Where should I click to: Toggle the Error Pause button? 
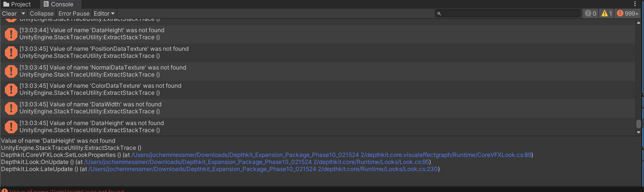(74, 14)
